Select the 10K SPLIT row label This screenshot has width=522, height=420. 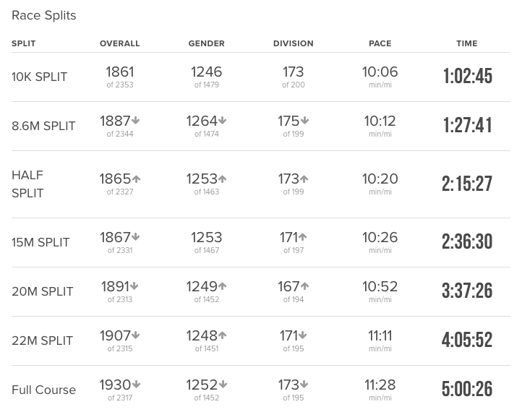tap(40, 77)
